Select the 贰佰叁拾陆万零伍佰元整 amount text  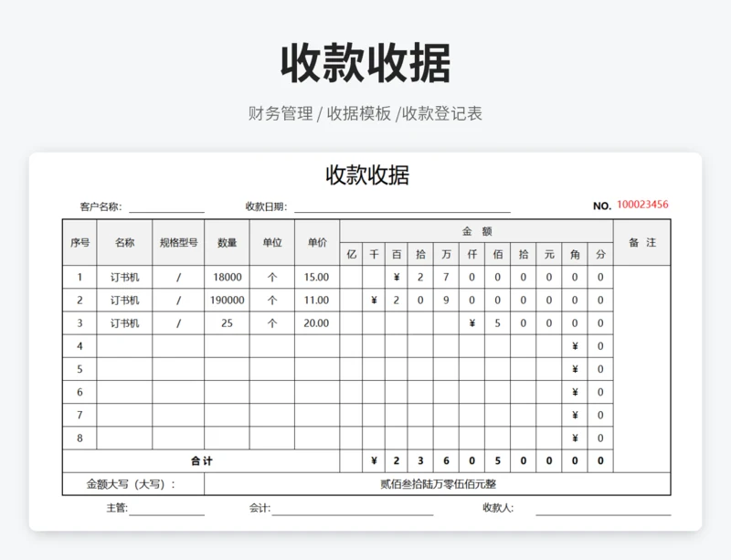pos(438,484)
